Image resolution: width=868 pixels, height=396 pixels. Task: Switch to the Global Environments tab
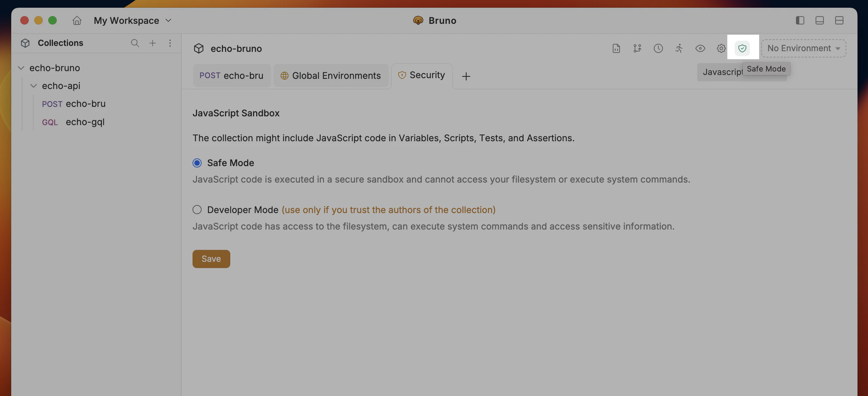coord(331,76)
